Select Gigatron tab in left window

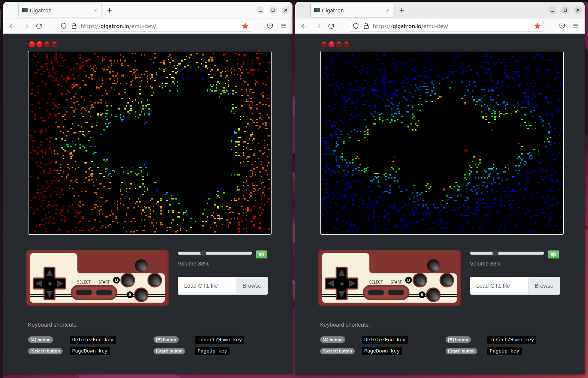pyautogui.click(x=60, y=10)
